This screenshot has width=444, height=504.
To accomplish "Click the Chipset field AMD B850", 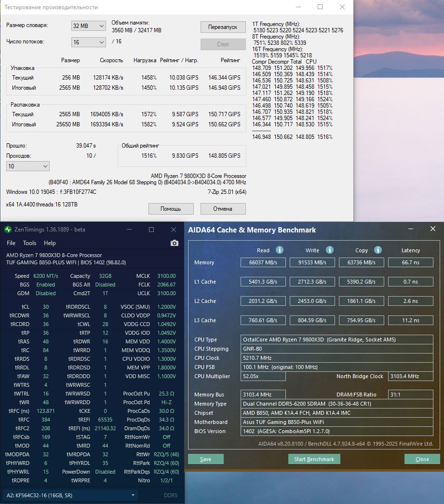I will click(336, 413).
